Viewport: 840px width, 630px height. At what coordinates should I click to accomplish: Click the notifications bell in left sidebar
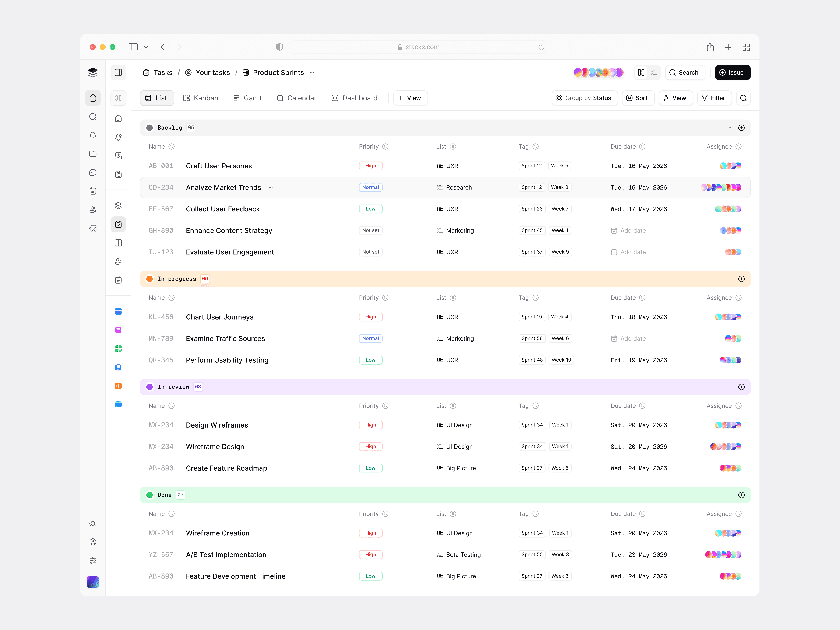pos(93,135)
